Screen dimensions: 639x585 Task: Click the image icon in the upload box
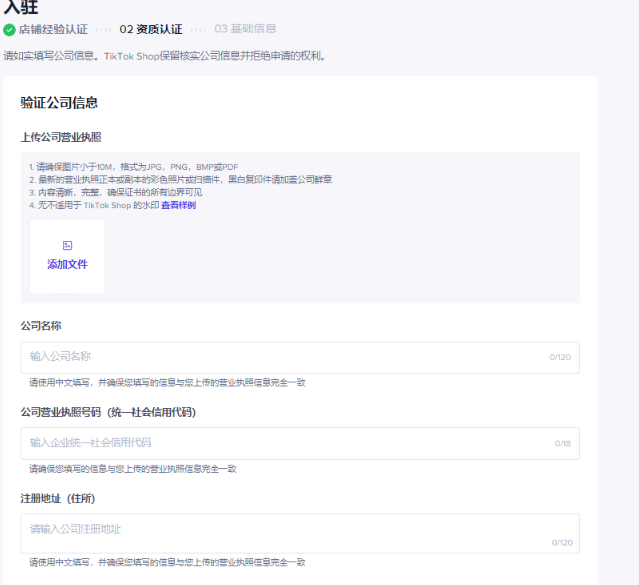67,245
